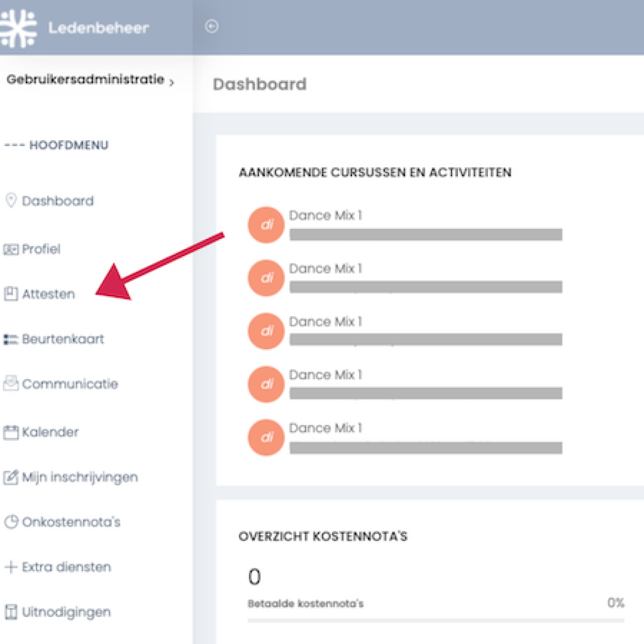This screenshot has width=644, height=644.
Task: Click the Betaalde kostennota's progress bar
Action: pos(436,621)
